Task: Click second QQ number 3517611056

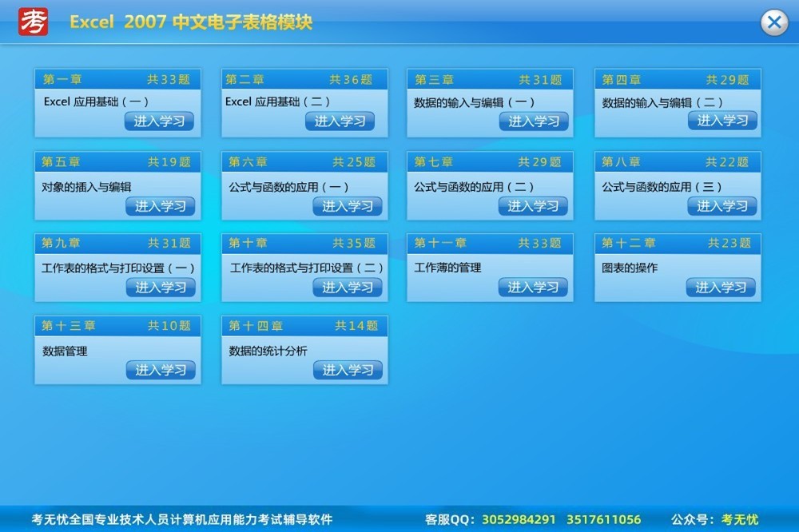Action: point(603,520)
